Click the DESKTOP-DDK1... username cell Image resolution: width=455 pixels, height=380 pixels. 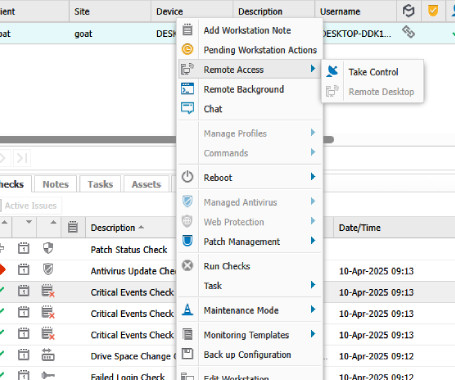click(357, 34)
